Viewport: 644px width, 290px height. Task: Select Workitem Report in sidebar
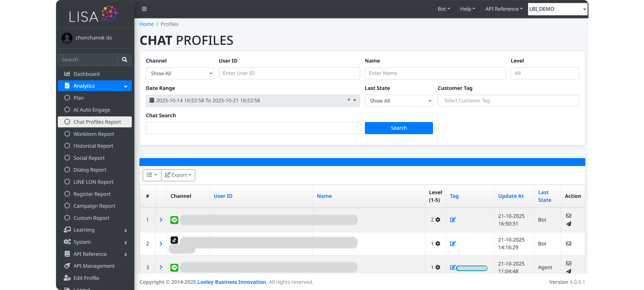click(94, 134)
